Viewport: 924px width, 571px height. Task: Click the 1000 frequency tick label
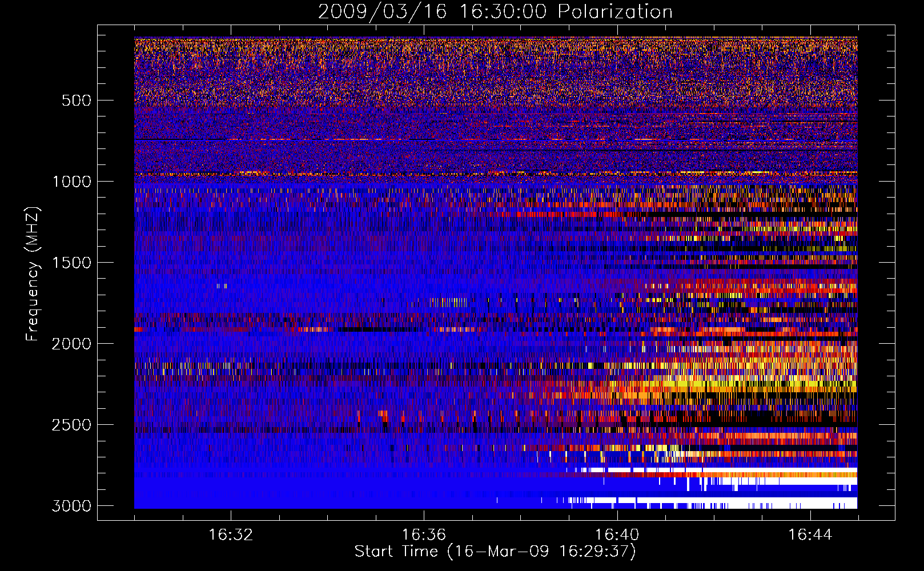click(71, 182)
